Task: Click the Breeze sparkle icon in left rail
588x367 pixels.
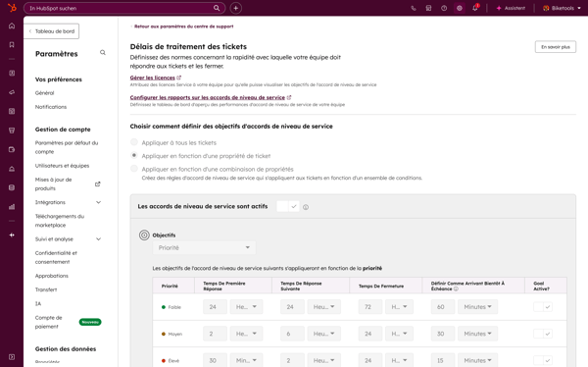Action: pos(12,235)
